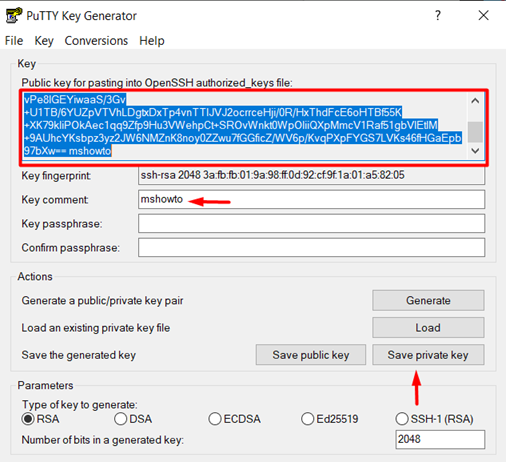Viewport: 506px width, 462px height.
Task: Click the Key comment field containing mshowto
Action: [x=311, y=199]
